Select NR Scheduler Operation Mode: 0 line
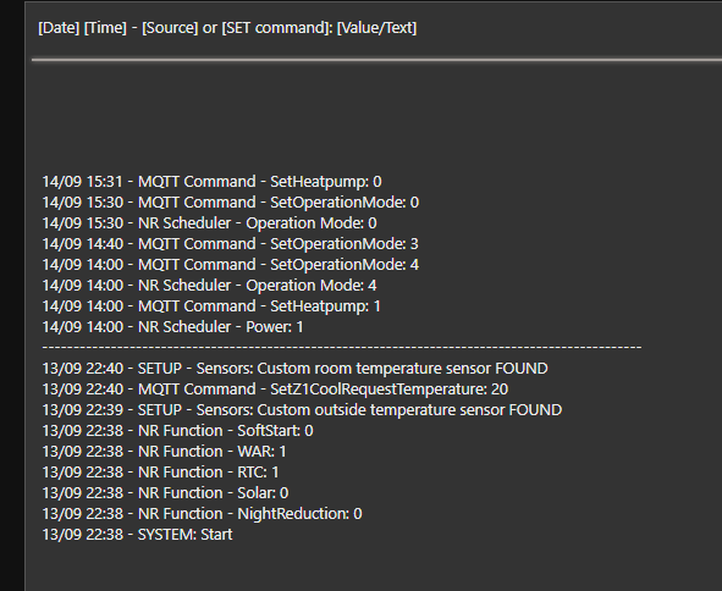This screenshot has width=722, height=591. (x=209, y=223)
